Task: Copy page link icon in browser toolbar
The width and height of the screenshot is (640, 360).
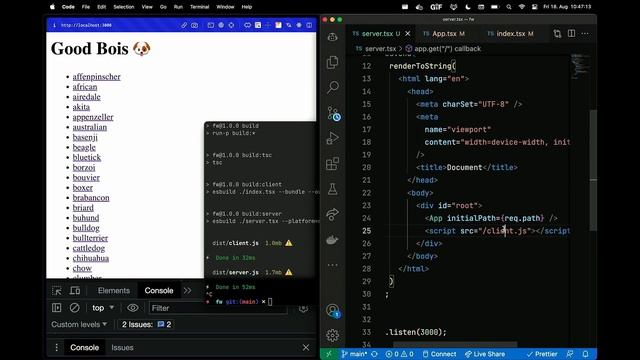Action: [x=184, y=25]
